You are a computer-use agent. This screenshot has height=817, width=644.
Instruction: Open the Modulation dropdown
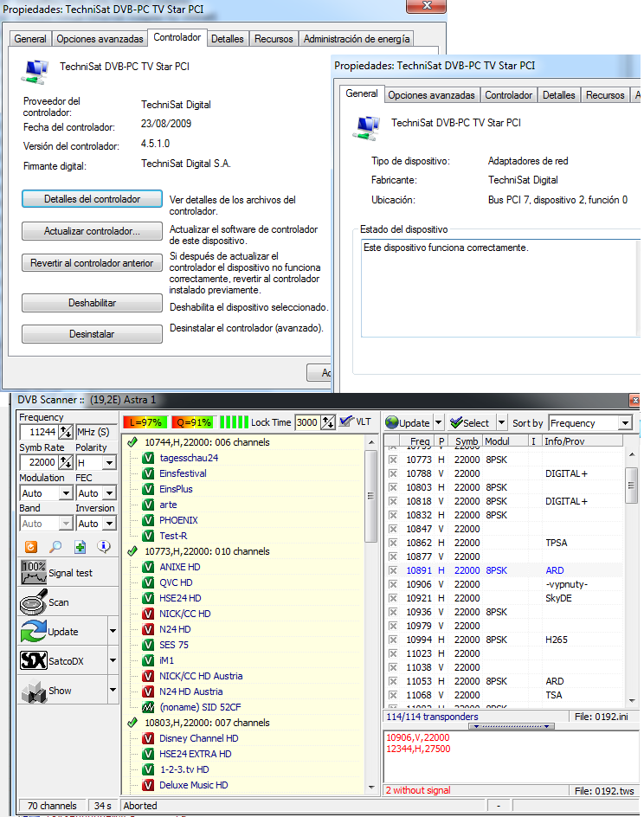[x=66, y=492]
